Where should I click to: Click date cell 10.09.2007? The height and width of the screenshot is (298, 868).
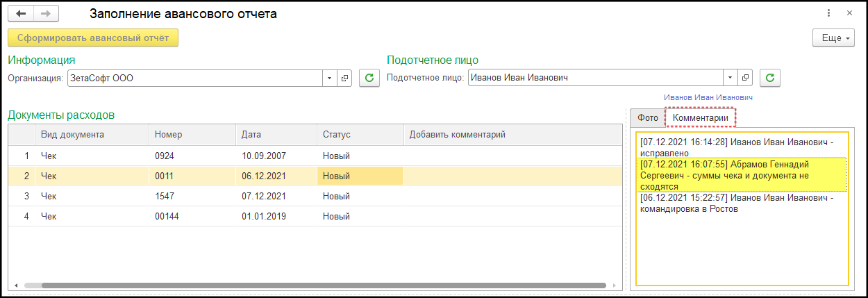[277, 156]
